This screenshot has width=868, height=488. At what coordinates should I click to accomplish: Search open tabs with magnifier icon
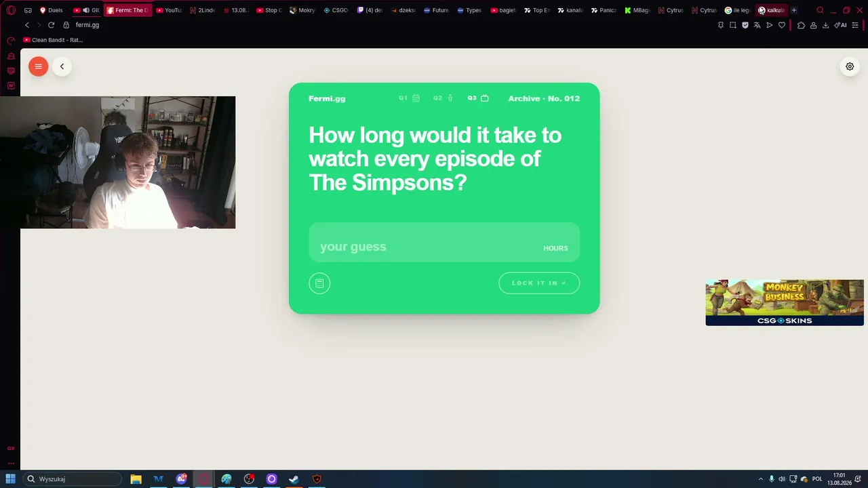click(x=820, y=10)
